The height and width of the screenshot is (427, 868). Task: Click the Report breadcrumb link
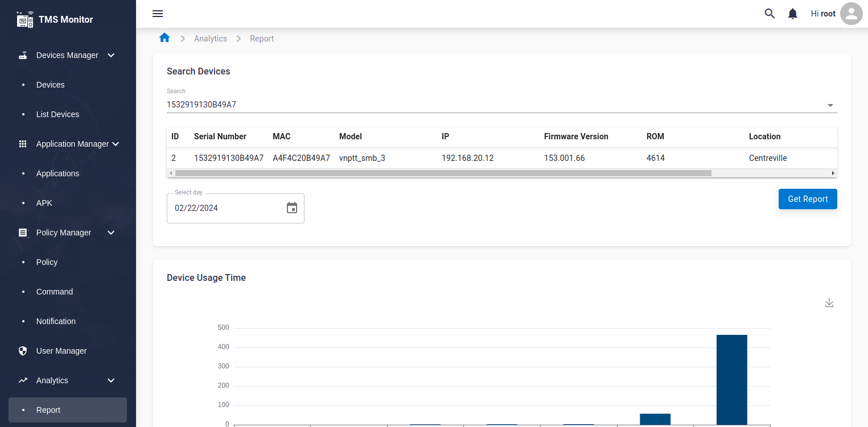(x=262, y=39)
